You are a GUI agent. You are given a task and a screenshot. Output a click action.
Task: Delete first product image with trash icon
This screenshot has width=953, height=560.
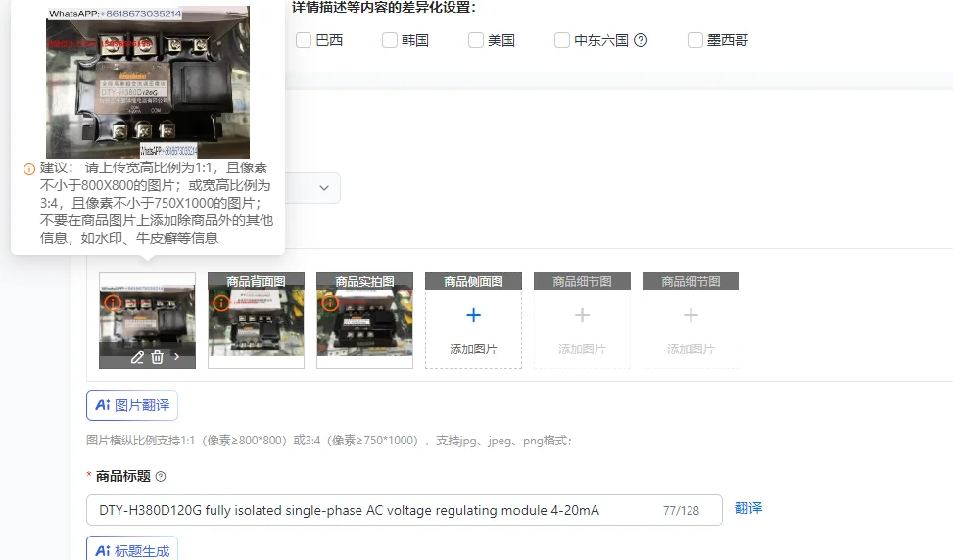(x=157, y=357)
